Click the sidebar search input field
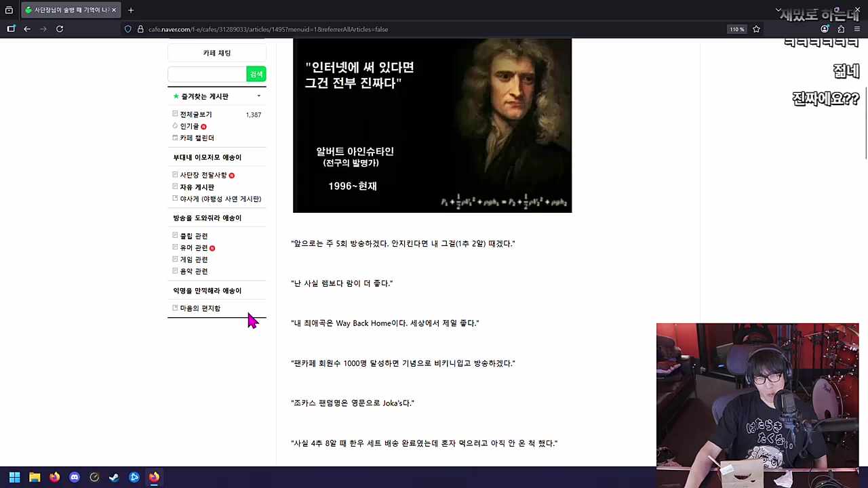Image resolution: width=868 pixels, height=488 pixels. (x=207, y=74)
